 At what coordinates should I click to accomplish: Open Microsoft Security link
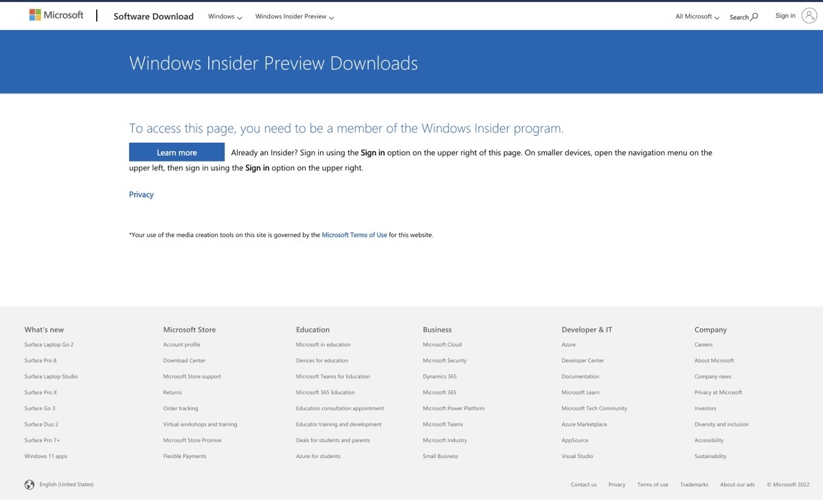[444, 360]
